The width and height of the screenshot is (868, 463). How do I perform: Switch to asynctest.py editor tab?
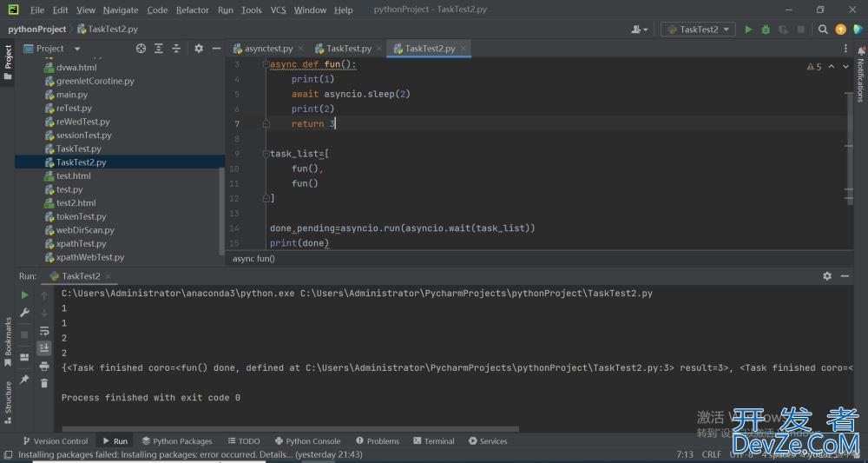coord(268,49)
